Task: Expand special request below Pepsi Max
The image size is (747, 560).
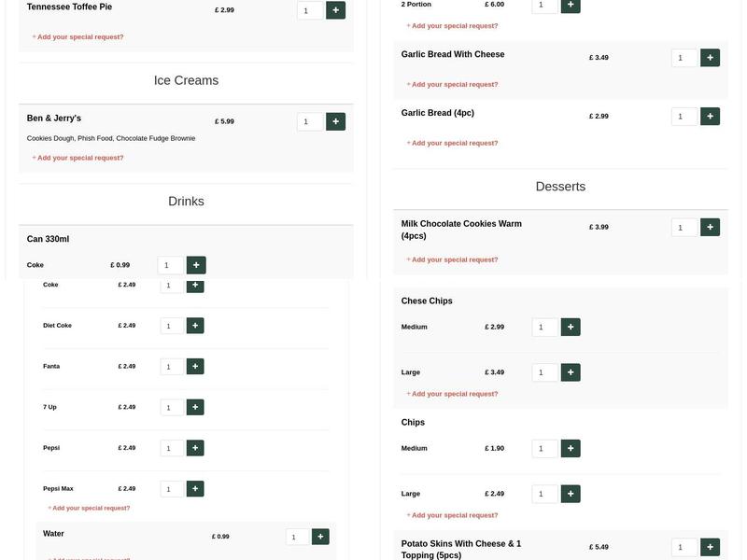Action: coord(91,508)
